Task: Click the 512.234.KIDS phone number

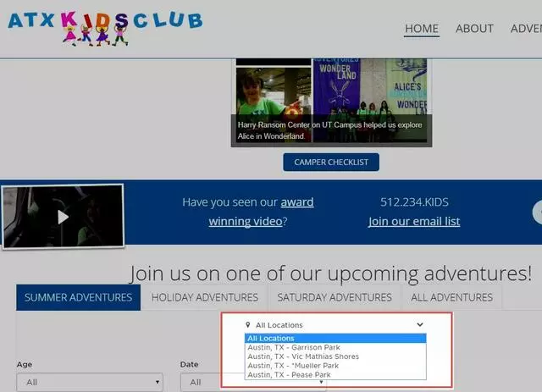Action: tap(414, 202)
